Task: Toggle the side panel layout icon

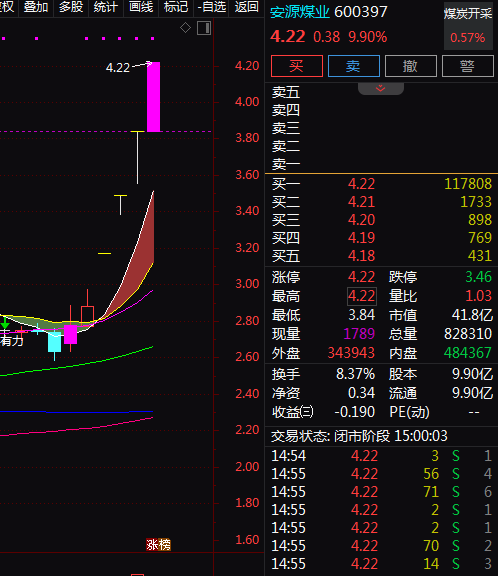Action: [204, 28]
